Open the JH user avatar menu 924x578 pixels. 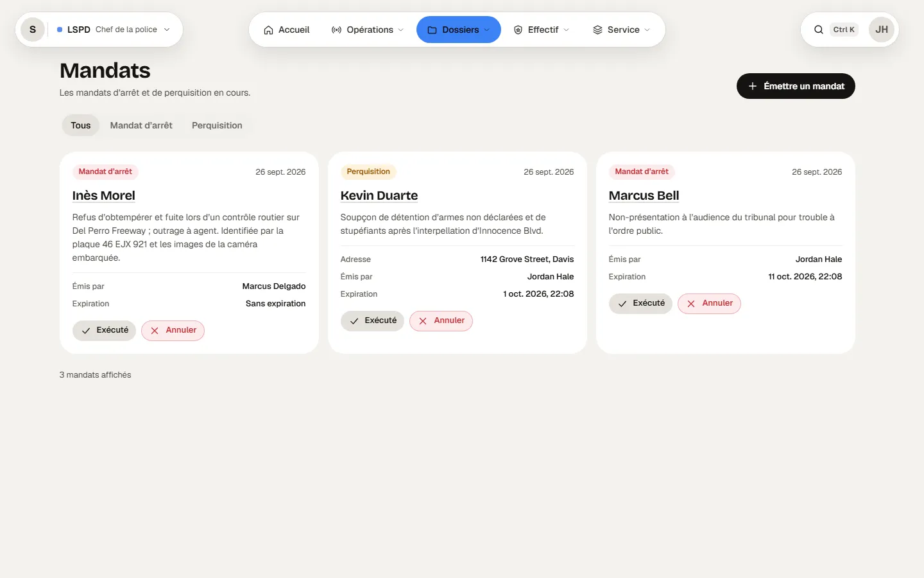point(882,30)
